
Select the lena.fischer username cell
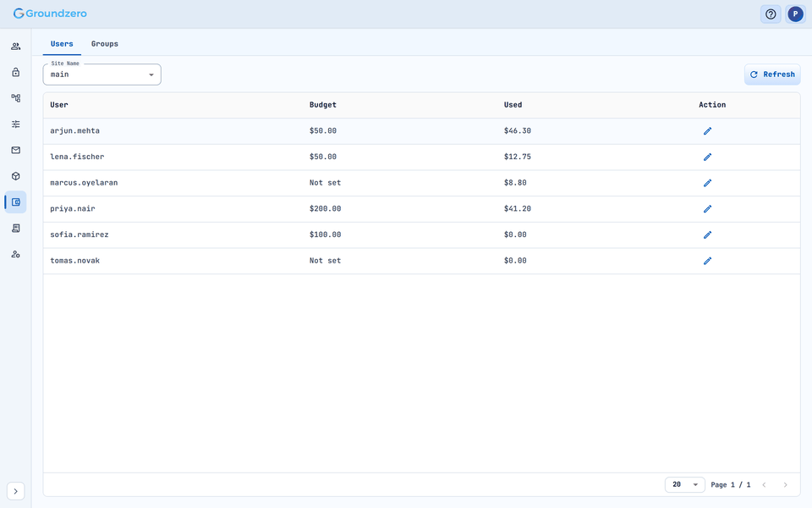tap(77, 157)
